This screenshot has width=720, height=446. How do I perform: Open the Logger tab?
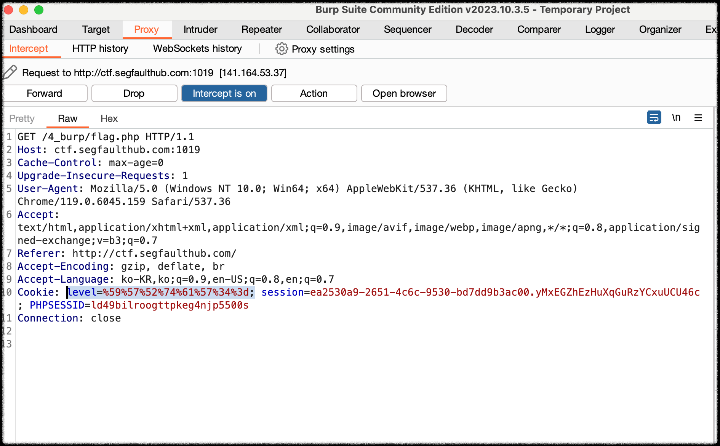click(x=600, y=29)
